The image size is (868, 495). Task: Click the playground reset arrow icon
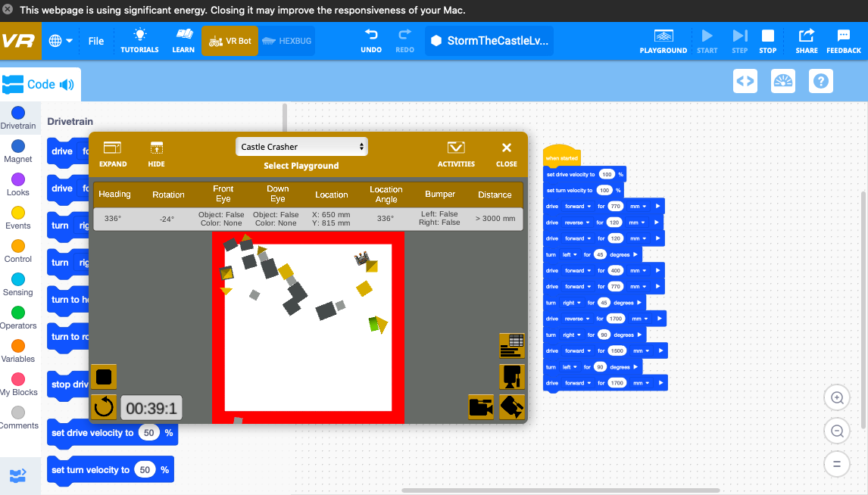click(x=104, y=408)
